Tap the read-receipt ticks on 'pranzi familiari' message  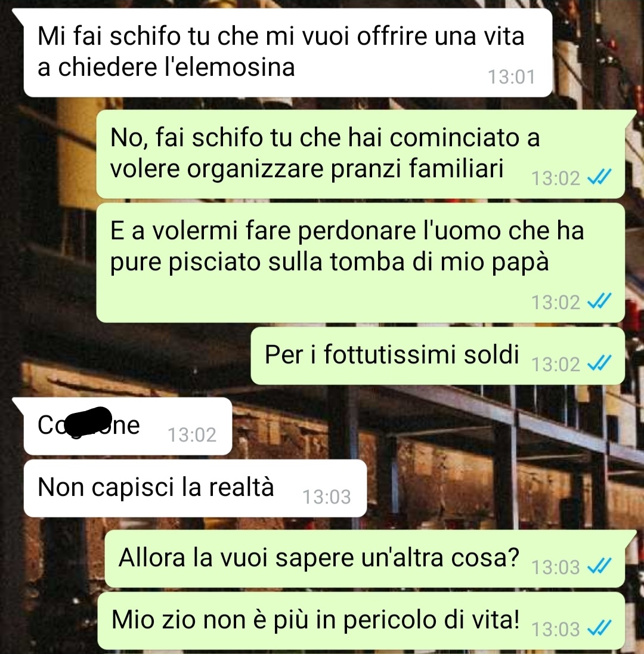point(599,177)
